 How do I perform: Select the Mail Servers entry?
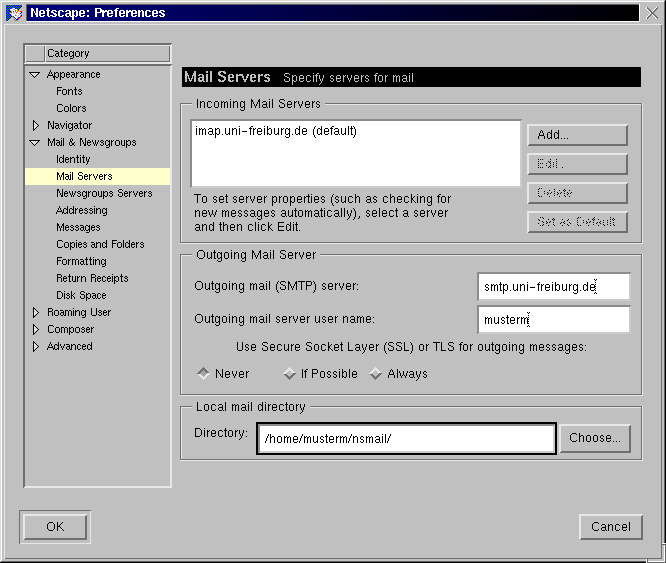click(x=98, y=176)
